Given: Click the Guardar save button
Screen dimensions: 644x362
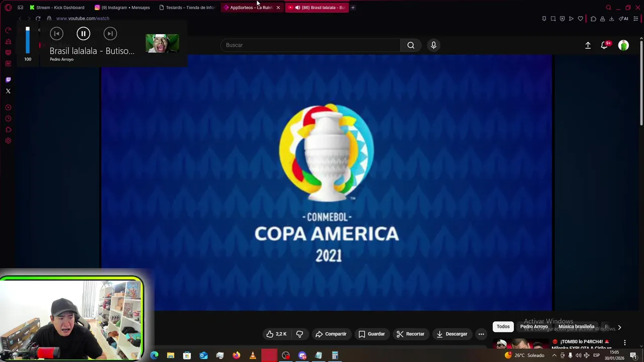Looking at the screenshot, I should [372, 334].
